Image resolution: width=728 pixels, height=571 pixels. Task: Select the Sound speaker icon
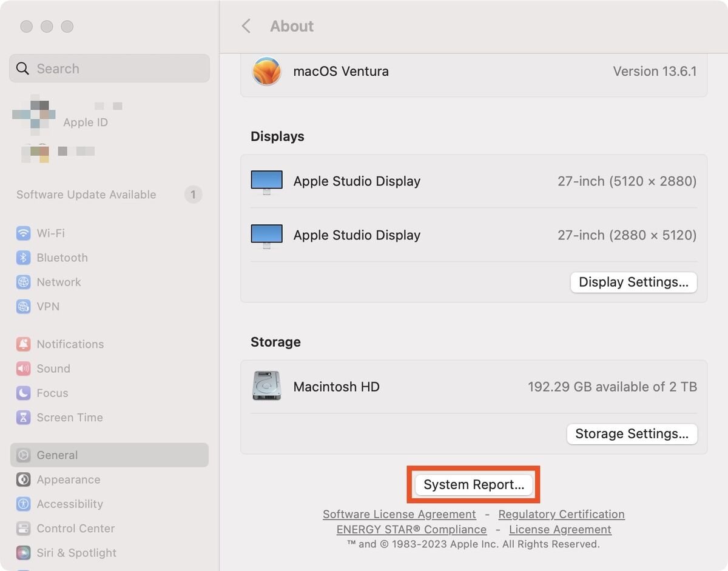coord(23,369)
